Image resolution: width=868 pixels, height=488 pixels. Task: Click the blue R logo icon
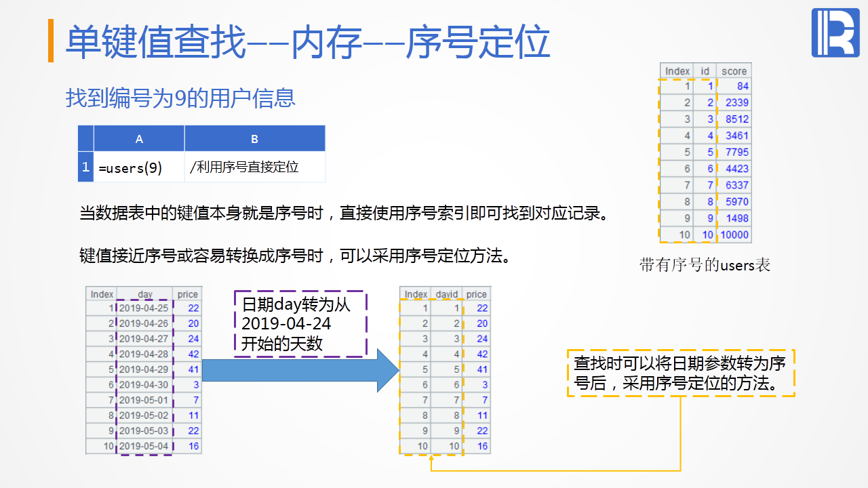(x=835, y=33)
